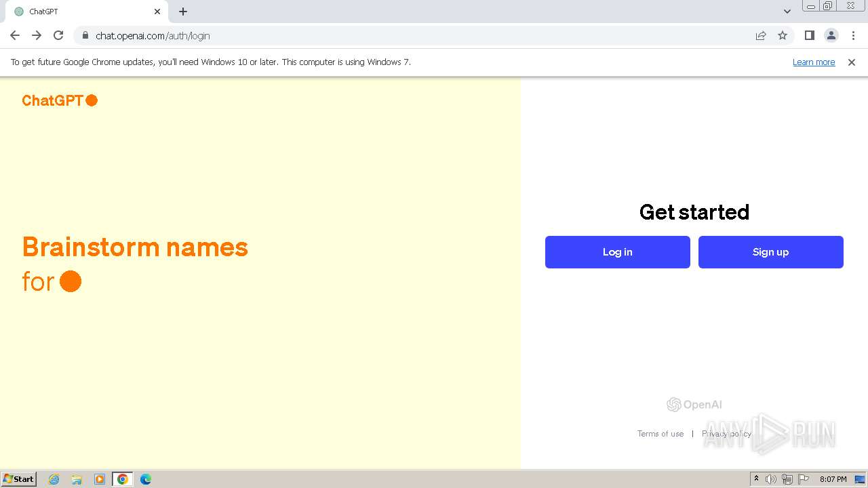868x488 pixels.
Task: Click the Sign up button
Action: tap(770, 252)
